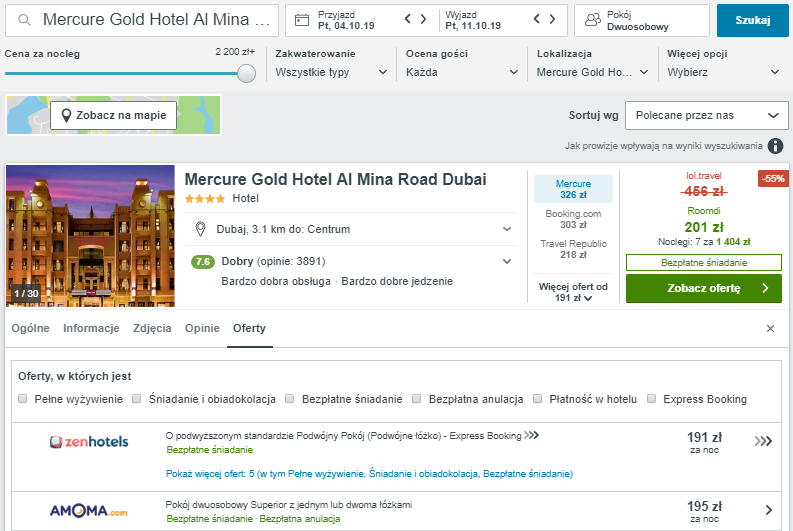793x531 pixels.
Task: Open Ocena gości dropdown
Action: tap(462, 72)
